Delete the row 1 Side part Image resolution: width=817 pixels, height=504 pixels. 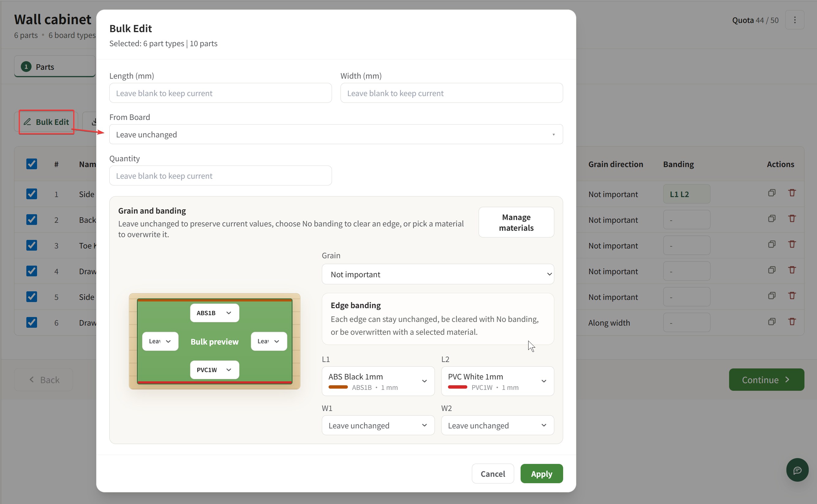tap(792, 193)
